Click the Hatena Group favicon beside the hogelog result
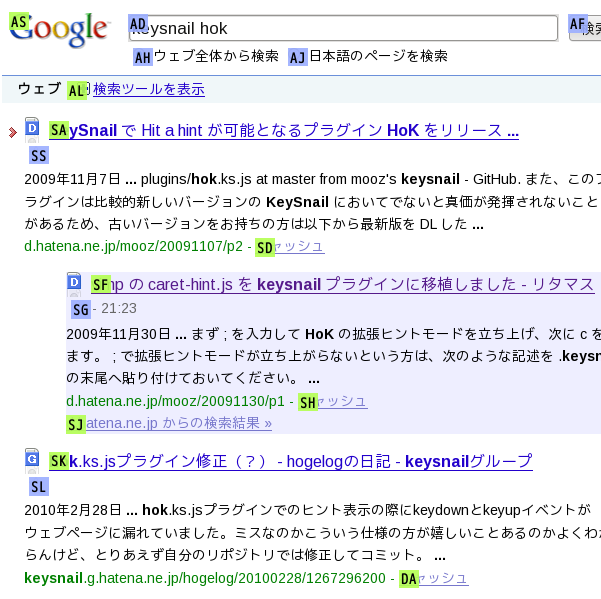601x599 pixels. point(32,459)
